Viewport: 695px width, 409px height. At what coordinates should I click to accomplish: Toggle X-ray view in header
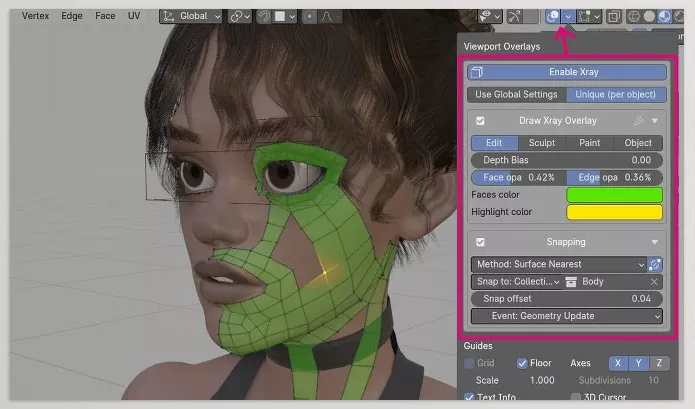point(614,17)
